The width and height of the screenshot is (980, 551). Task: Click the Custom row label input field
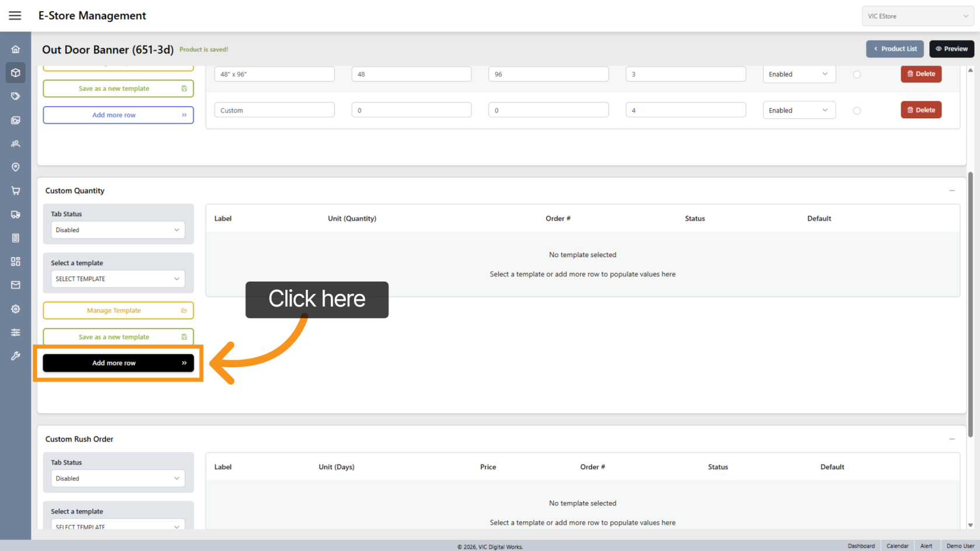(x=274, y=110)
